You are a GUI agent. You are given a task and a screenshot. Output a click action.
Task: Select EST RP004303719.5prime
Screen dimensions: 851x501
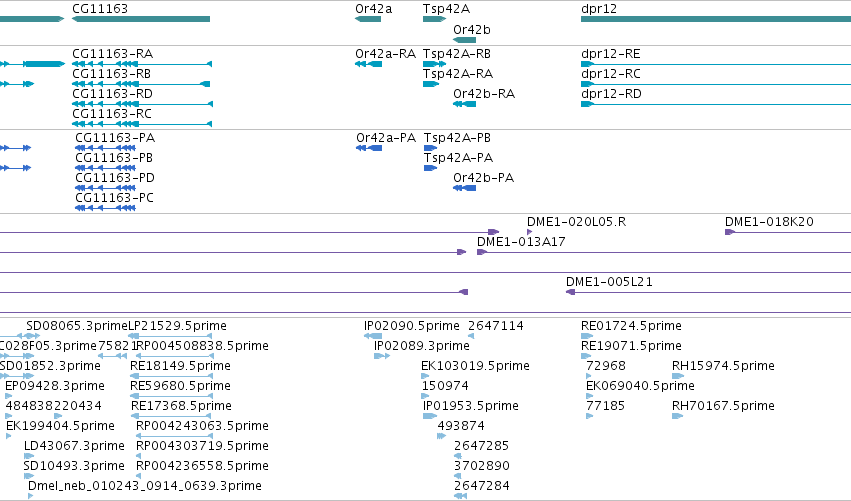(x=202, y=446)
